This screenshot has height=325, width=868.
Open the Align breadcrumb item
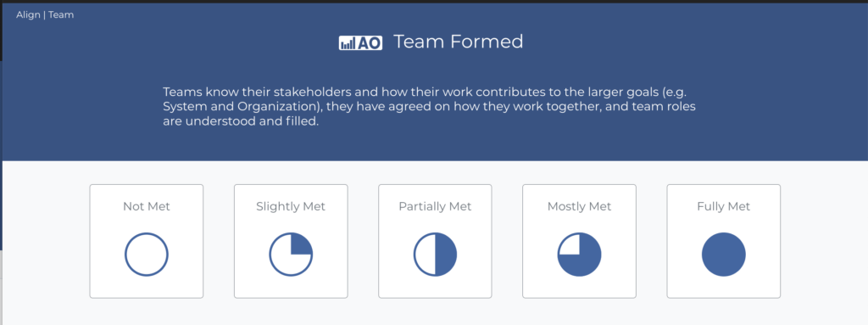click(28, 15)
